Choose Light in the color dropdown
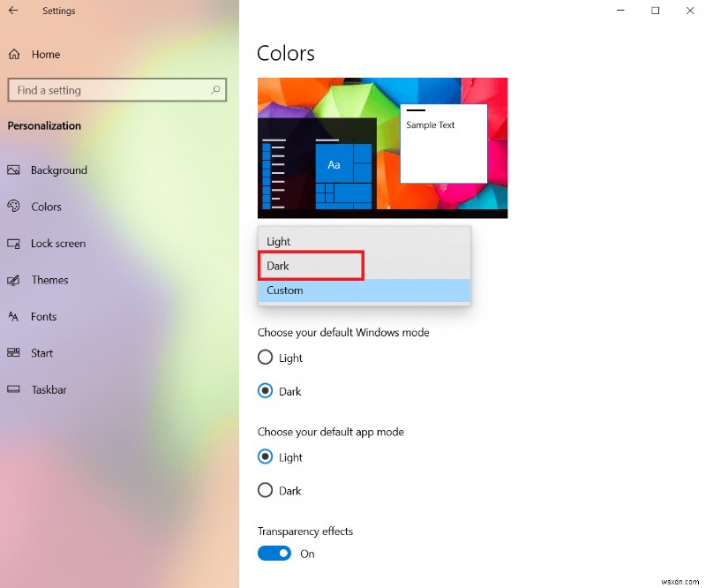Screen dimensions: 706x588 tap(364, 242)
